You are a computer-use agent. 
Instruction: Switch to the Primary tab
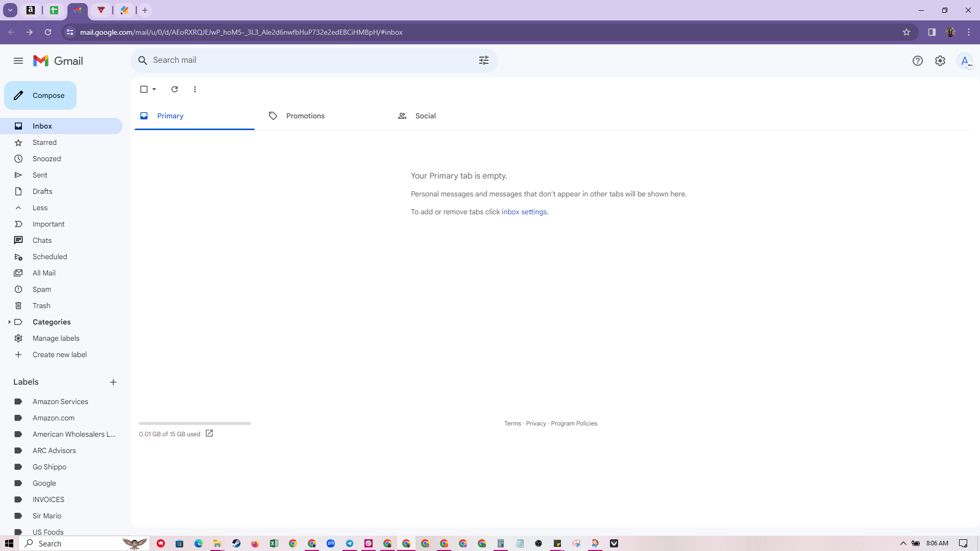(x=194, y=116)
